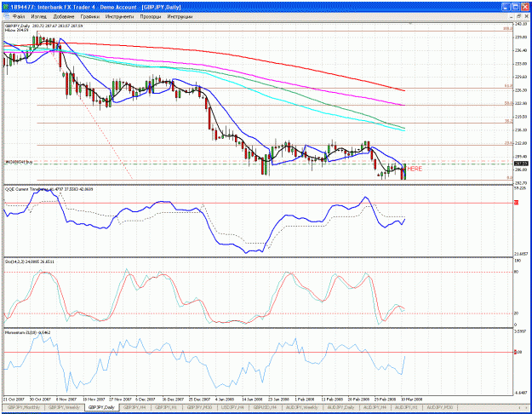
Task: Switch to the AUDJPY,H1 chart tab
Action: pos(406,407)
